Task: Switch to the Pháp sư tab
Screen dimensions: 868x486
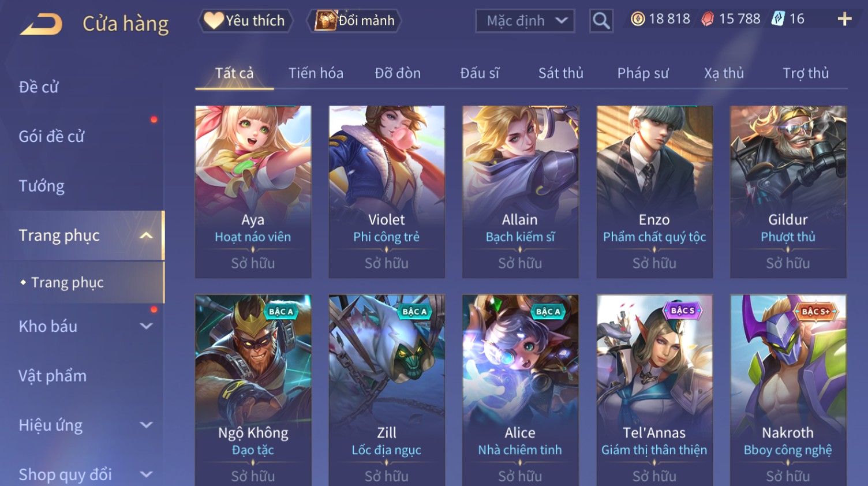Action: (x=643, y=73)
